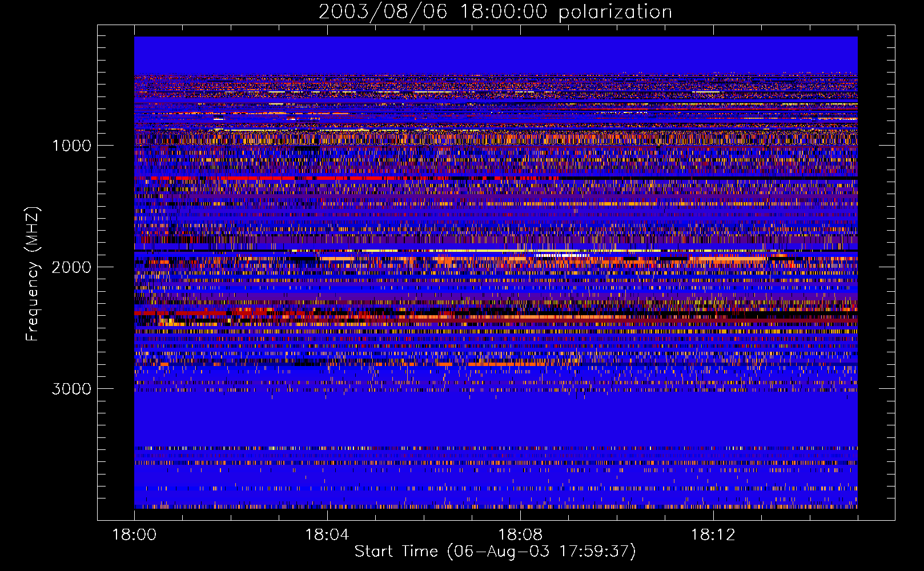Click the '18:12' time tick label
Viewport: 924px width, 571px height.
point(713,535)
